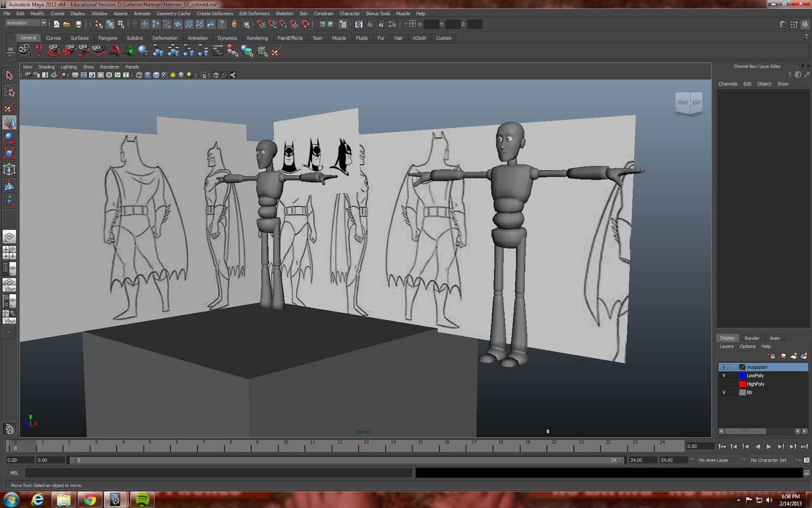Select the Lasso selection tool

tap(9, 90)
